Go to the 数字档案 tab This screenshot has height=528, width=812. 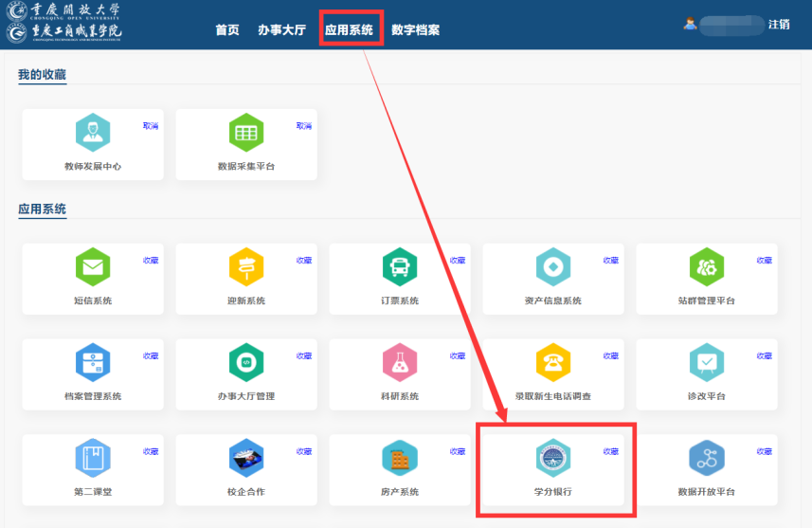(415, 30)
